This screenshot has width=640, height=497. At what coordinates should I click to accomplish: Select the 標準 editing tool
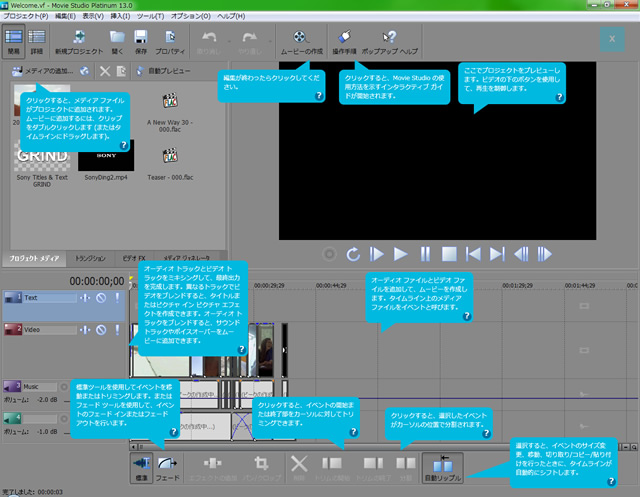click(x=141, y=468)
